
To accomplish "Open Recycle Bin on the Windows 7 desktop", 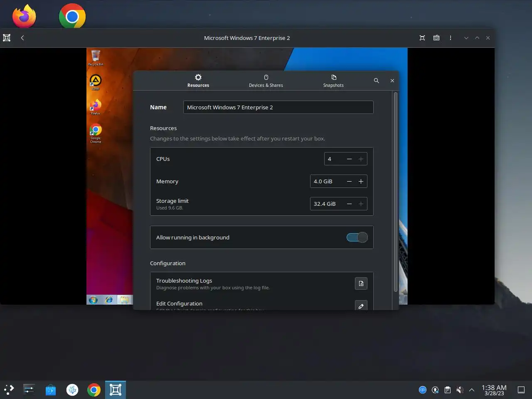I will pyautogui.click(x=96, y=58).
